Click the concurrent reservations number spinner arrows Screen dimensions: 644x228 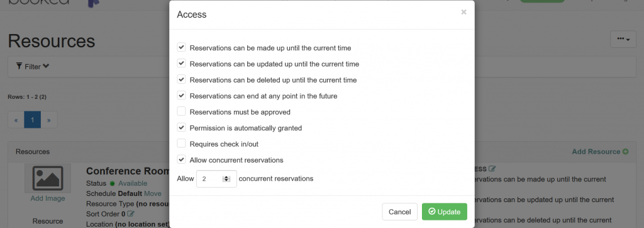tap(226, 179)
